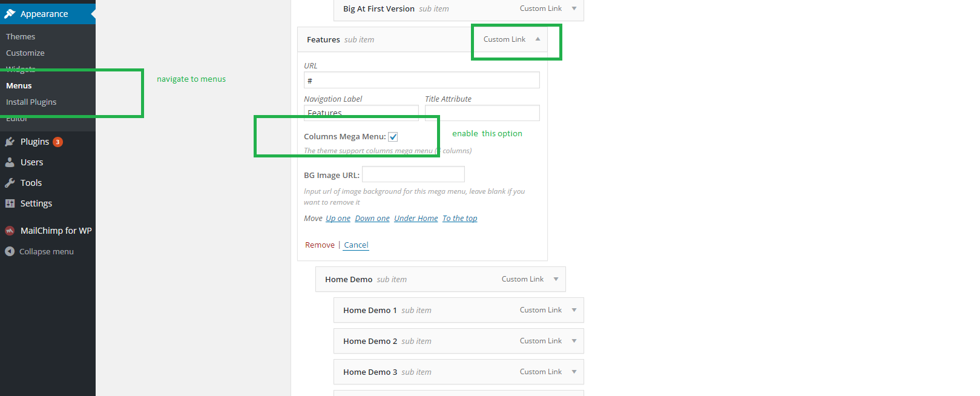Click the Plugins plug icon
The height and width of the screenshot is (396, 980).
10,142
